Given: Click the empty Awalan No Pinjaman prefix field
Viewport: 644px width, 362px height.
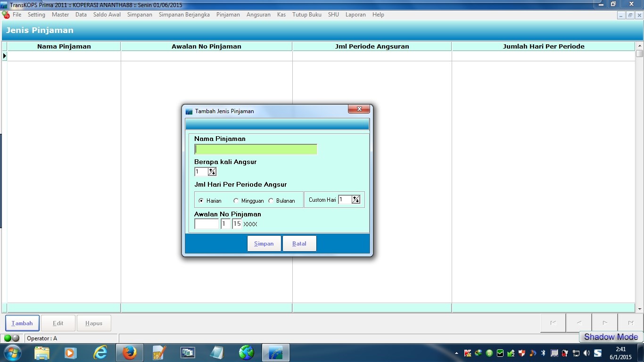Looking at the screenshot, I should (206, 224).
